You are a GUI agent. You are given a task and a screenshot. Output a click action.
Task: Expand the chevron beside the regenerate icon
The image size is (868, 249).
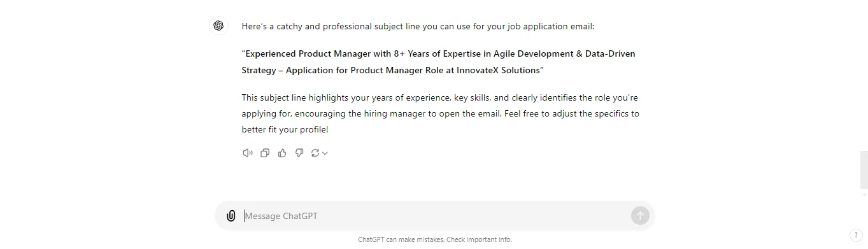pyautogui.click(x=325, y=153)
